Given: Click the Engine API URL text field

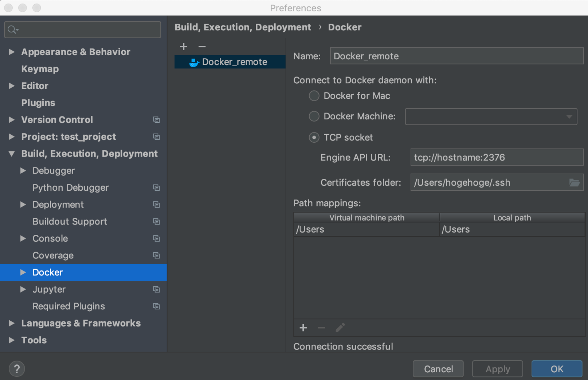Looking at the screenshot, I should pos(496,157).
